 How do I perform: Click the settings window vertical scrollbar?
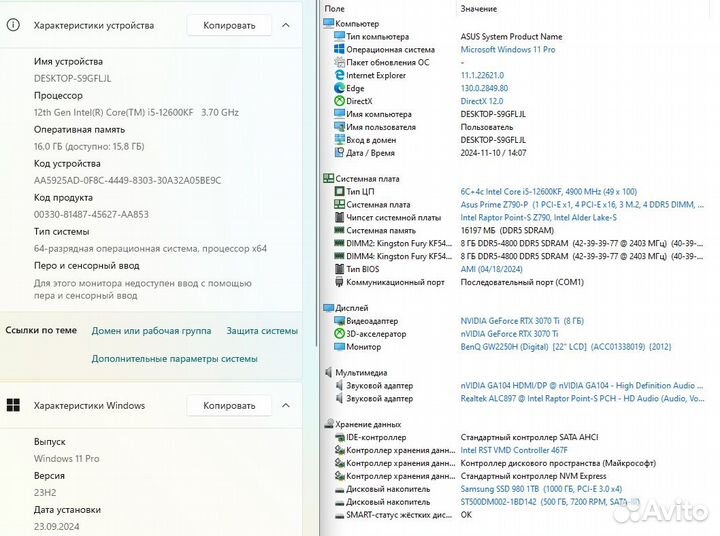click(316, 175)
